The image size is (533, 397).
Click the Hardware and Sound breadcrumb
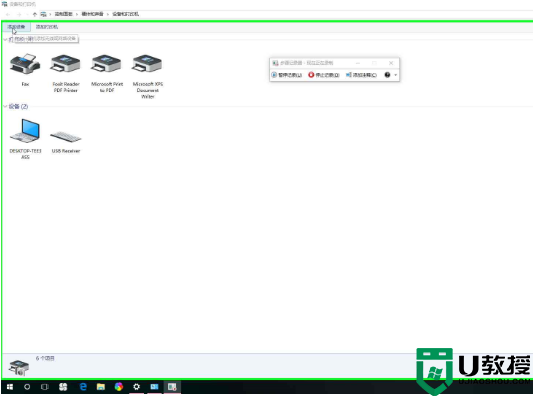92,14
